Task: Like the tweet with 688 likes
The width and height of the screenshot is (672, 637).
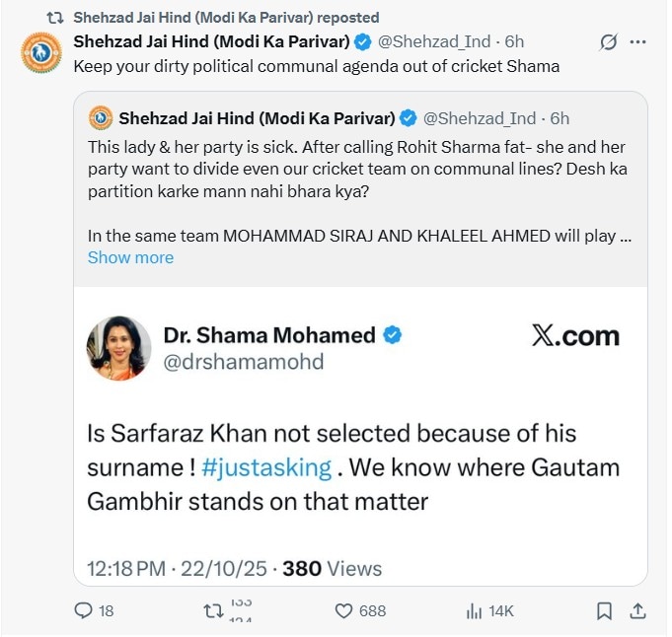Action: click(x=343, y=611)
